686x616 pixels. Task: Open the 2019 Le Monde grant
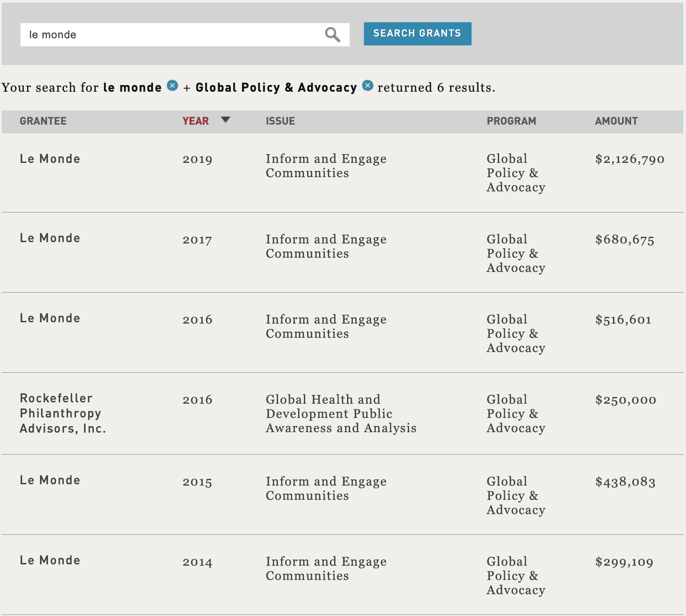50,159
